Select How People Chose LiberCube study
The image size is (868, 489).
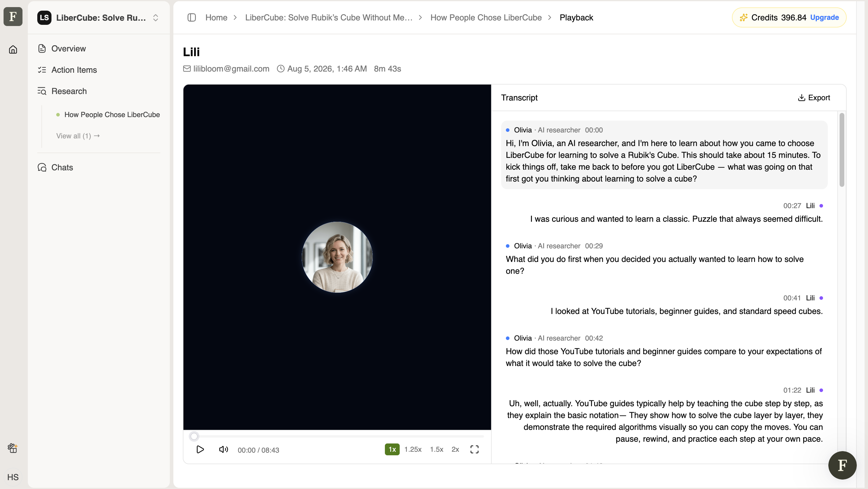point(112,114)
